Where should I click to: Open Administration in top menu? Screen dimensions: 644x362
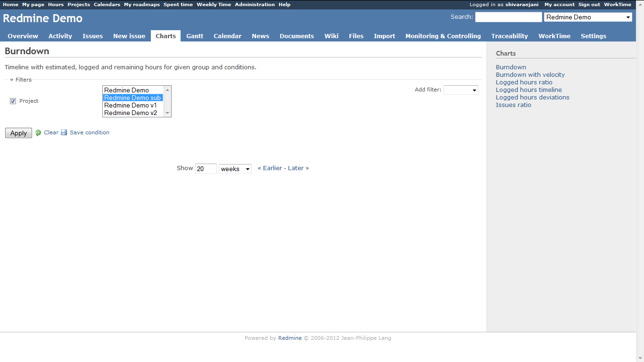(x=255, y=4)
